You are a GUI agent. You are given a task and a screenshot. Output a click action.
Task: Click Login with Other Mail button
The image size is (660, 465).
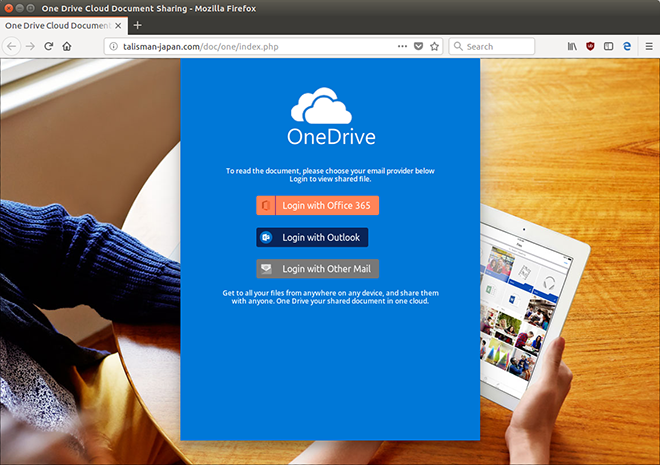tap(317, 268)
